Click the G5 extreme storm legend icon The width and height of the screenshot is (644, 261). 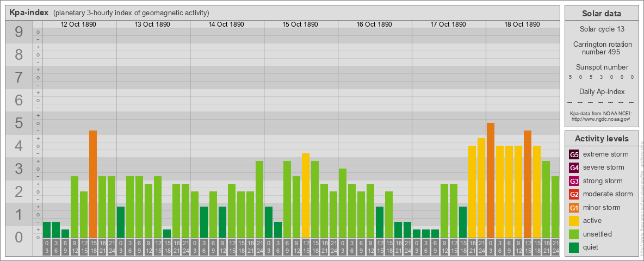coord(574,154)
